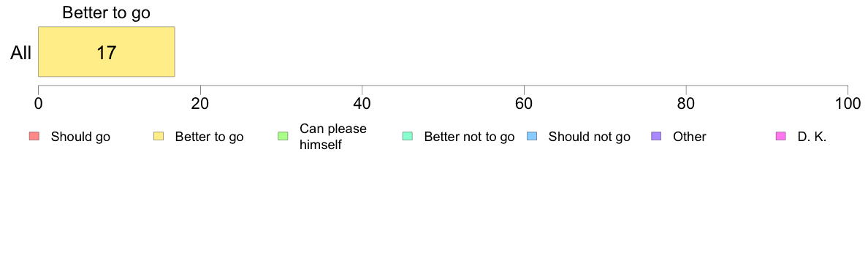This screenshot has width=868, height=269.
Task: Select the yellow bar showing 17
Action: 106,51
